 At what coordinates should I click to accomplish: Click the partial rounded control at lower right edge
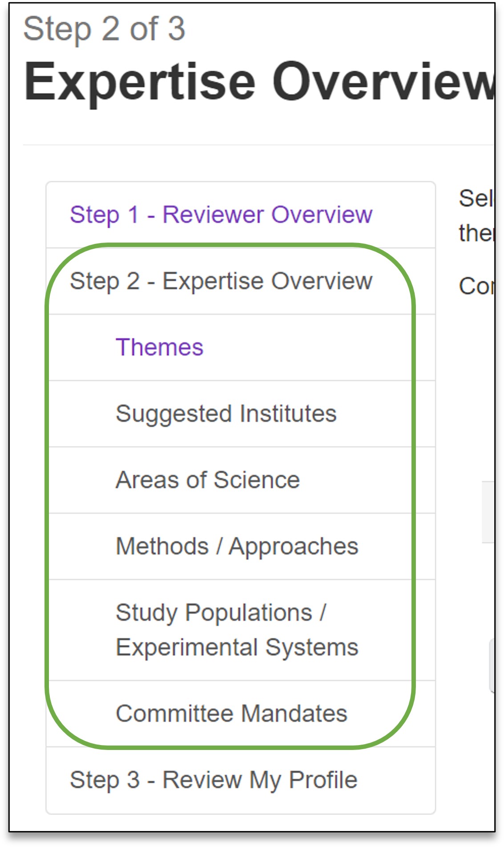coord(492,665)
